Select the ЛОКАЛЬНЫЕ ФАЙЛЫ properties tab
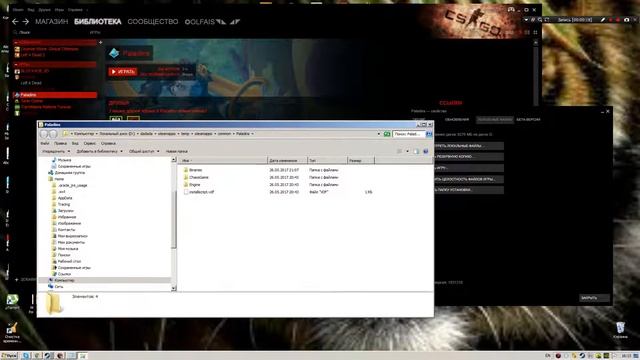 [x=494, y=120]
